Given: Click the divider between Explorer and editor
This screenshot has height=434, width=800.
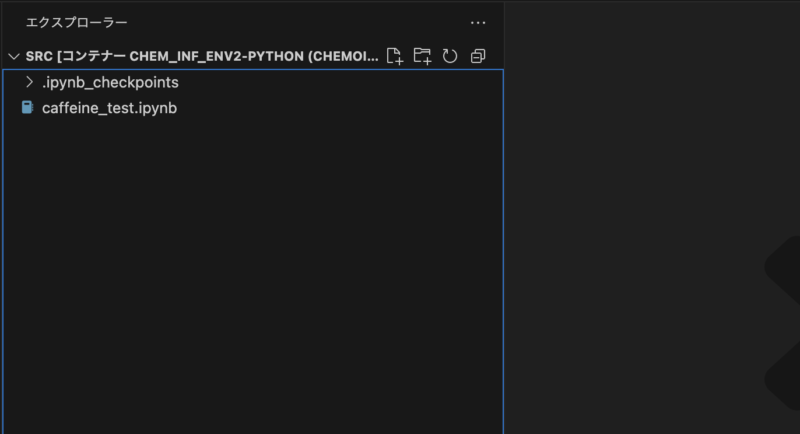Looking at the screenshot, I should click(x=505, y=217).
